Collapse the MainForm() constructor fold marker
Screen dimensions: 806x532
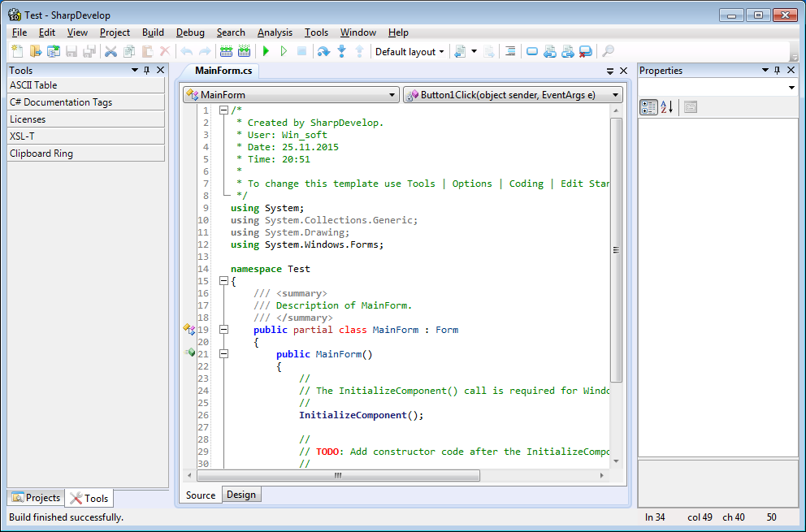coord(223,354)
